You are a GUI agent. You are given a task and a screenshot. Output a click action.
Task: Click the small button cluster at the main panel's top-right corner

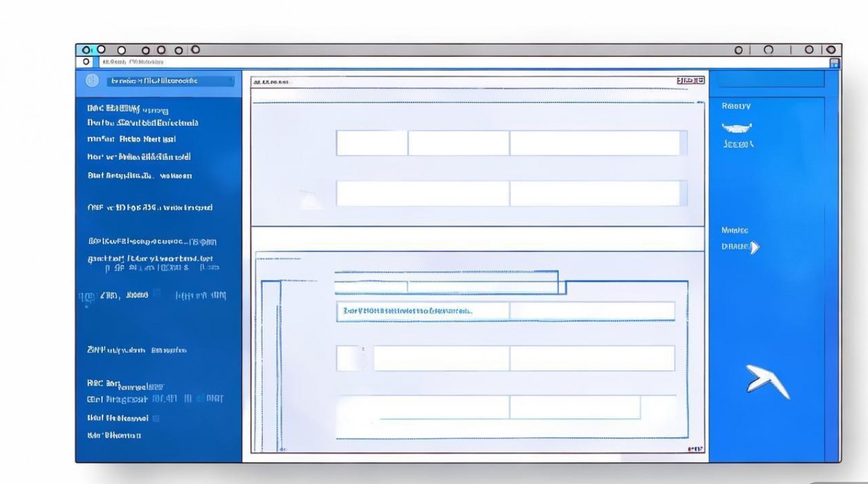(690, 81)
